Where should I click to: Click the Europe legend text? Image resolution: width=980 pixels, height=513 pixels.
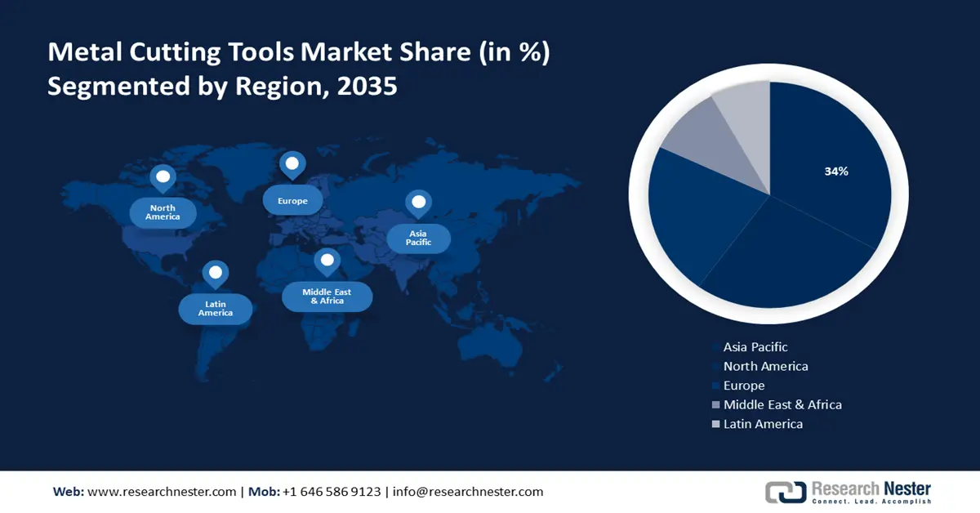[744, 386]
